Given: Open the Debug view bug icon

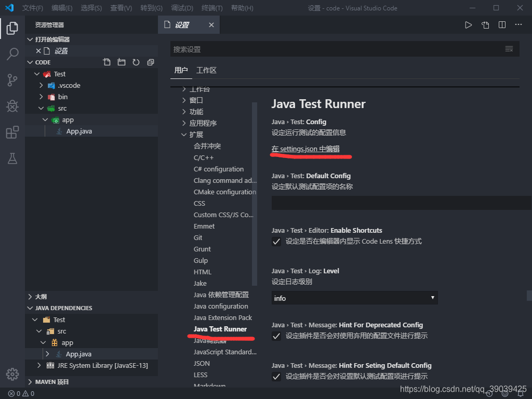Looking at the screenshot, I should (12, 106).
